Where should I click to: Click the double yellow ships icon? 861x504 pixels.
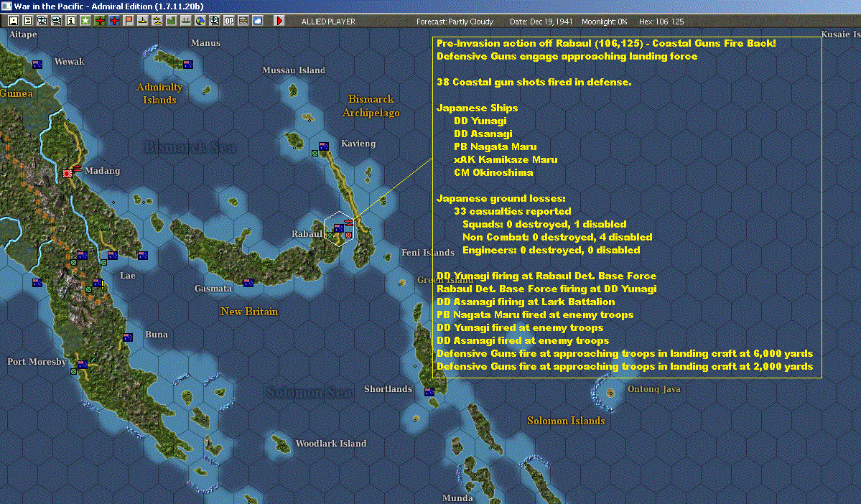(x=157, y=21)
